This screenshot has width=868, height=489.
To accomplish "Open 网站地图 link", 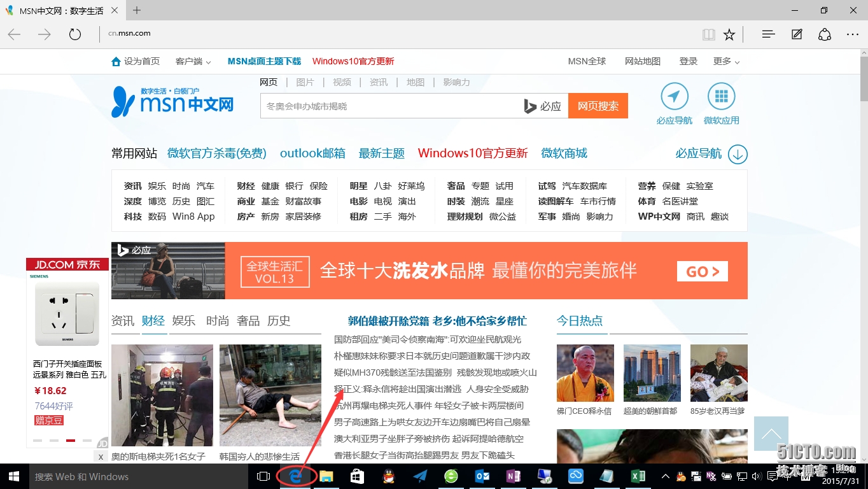I will point(643,61).
